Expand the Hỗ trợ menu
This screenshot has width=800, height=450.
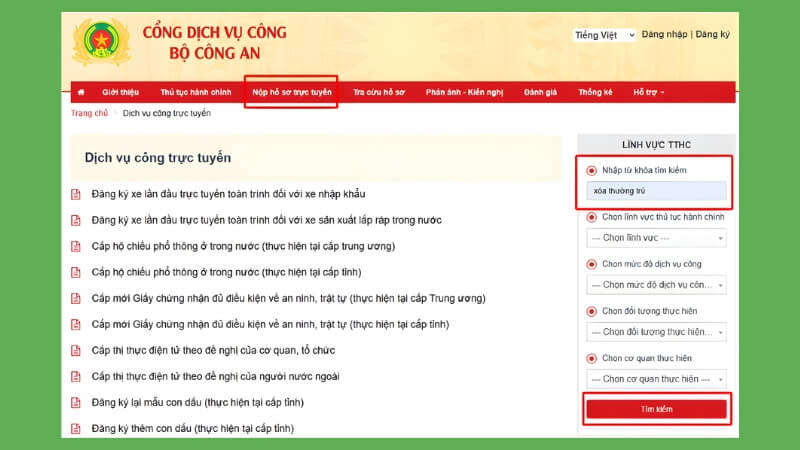tap(648, 92)
